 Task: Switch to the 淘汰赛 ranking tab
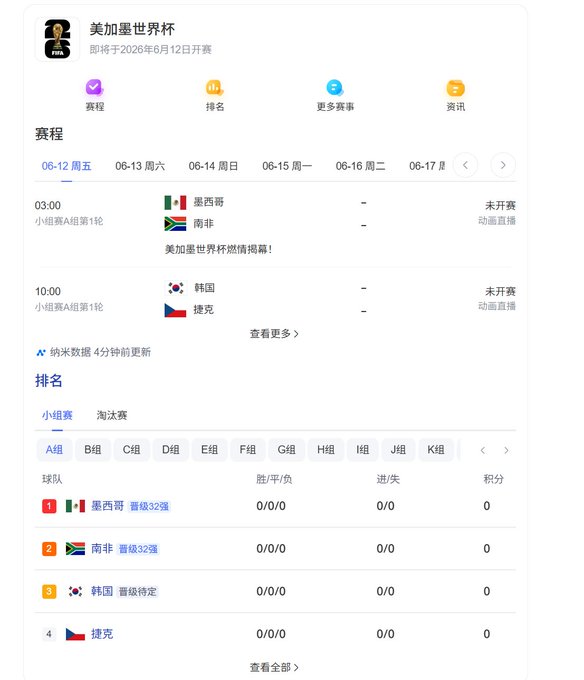(112, 415)
